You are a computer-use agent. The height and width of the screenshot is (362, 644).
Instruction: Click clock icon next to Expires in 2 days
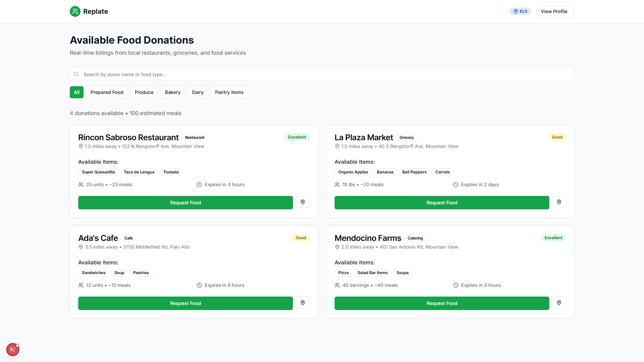(x=456, y=185)
